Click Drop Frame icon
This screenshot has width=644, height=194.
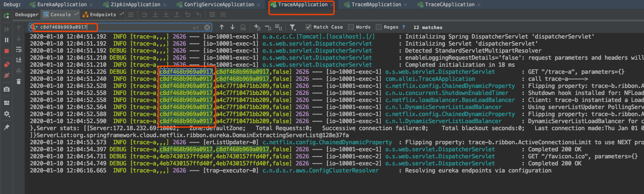[x=187, y=15]
